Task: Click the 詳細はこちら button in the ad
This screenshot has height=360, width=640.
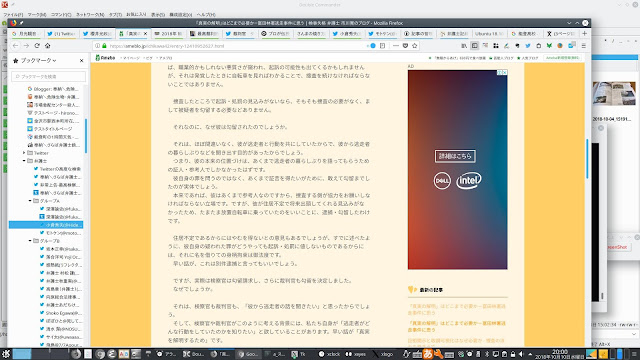Action: pos(455,156)
